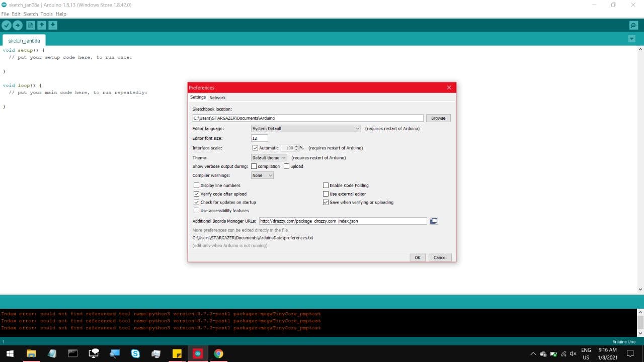Open the Theme dropdown
This screenshot has width=644, height=362.
[x=269, y=158]
